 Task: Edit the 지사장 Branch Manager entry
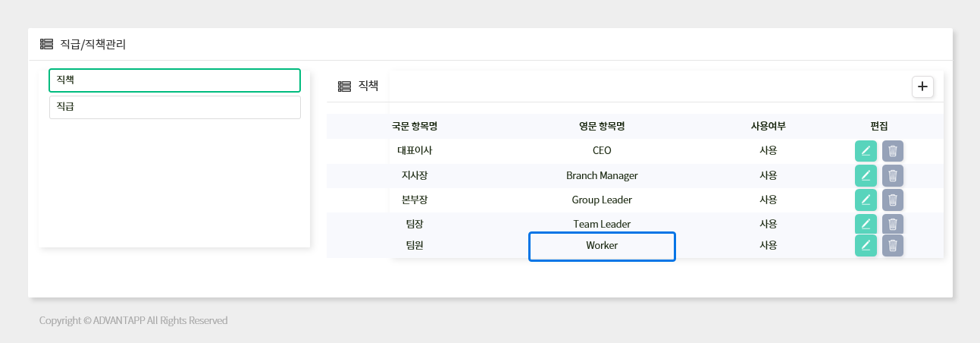tap(866, 175)
